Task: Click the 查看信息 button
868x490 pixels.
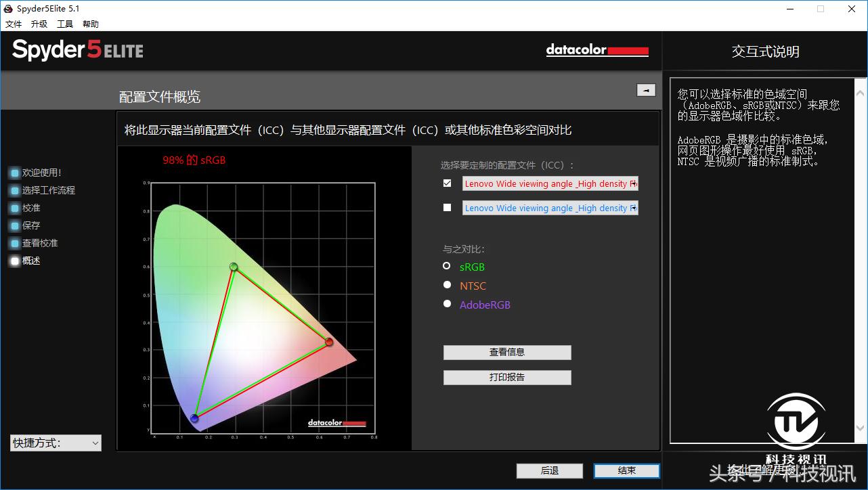Action: click(506, 352)
